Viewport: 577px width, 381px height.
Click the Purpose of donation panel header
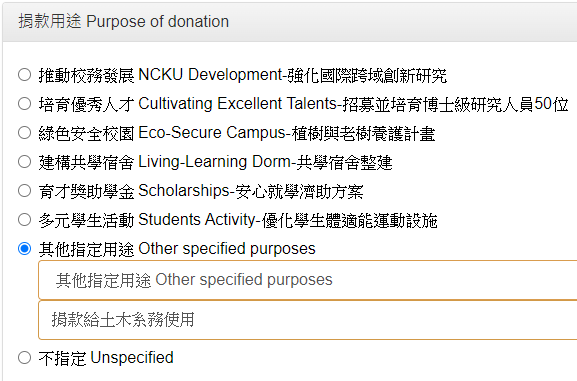pos(290,22)
